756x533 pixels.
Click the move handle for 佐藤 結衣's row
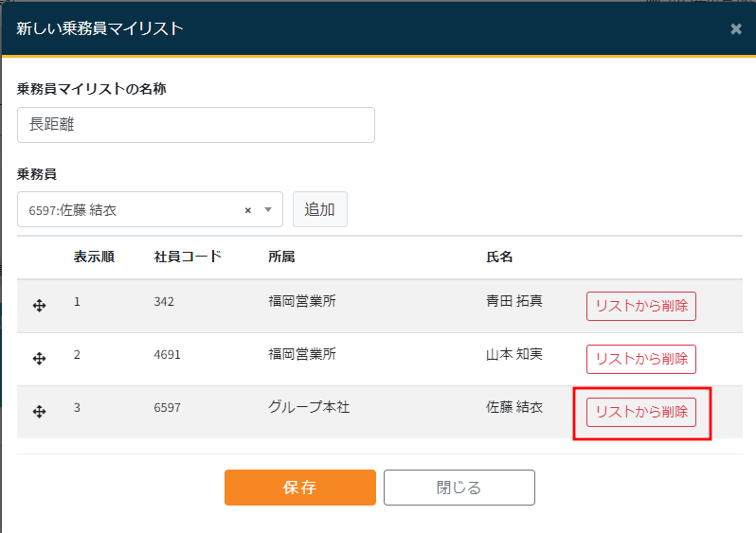[x=40, y=412]
